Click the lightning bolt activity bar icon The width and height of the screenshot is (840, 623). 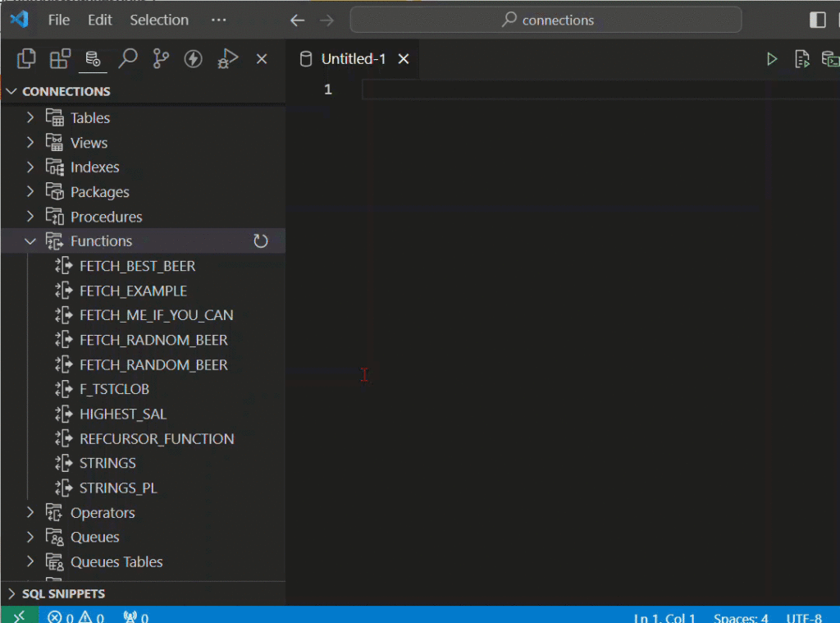[193, 58]
